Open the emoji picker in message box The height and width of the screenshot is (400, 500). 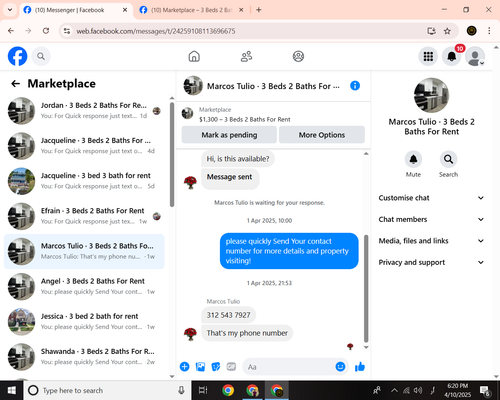pos(340,367)
